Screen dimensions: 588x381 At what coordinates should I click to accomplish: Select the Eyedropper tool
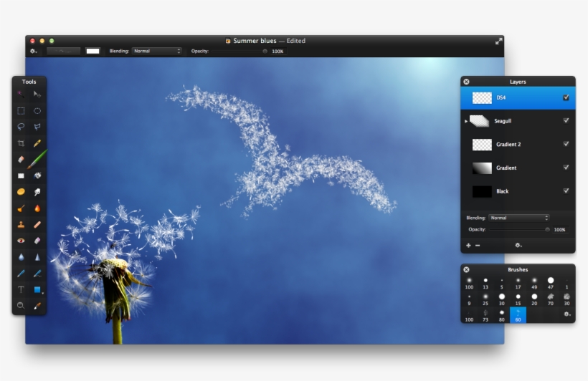click(x=37, y=306)
